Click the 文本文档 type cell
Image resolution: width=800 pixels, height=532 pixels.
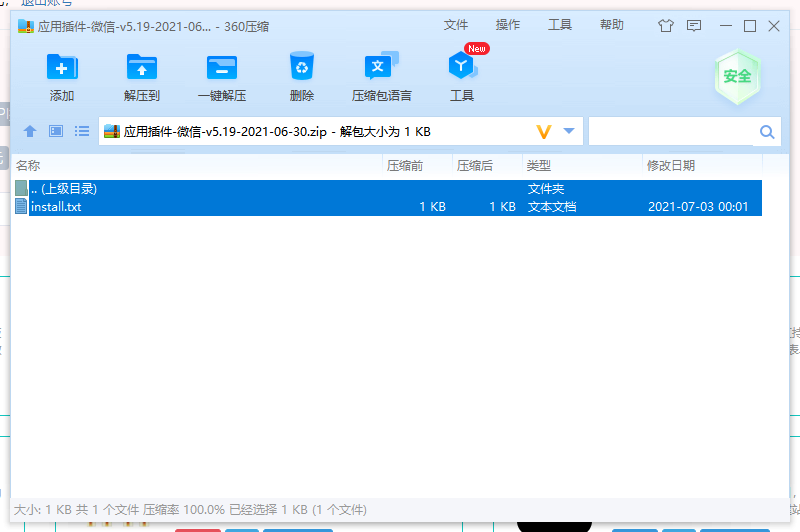coord(552,207)
